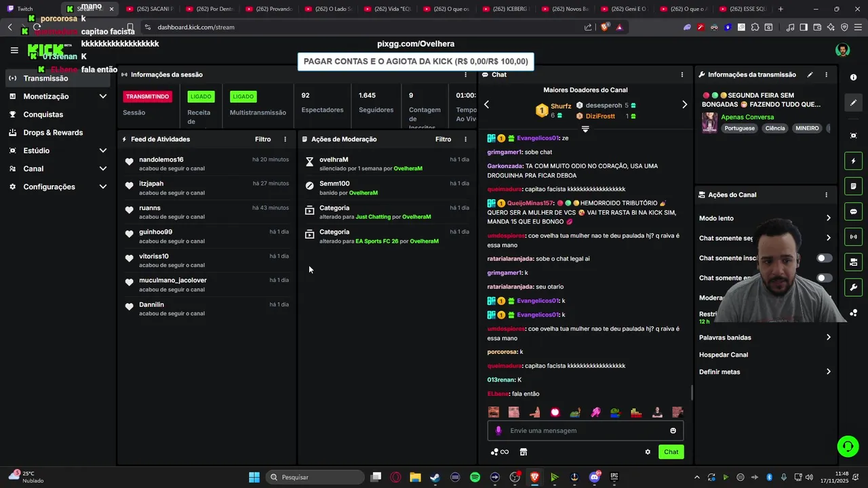Click the taskbar Pesquisar search box

point(315,477)
